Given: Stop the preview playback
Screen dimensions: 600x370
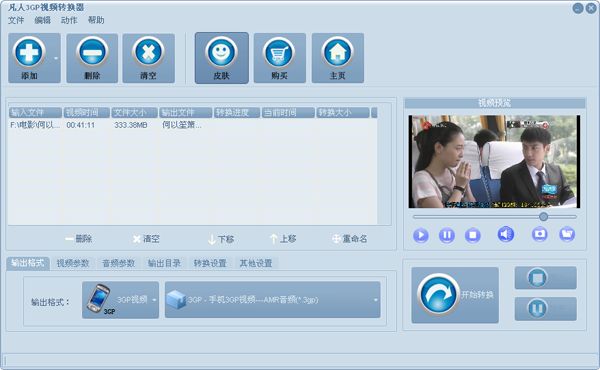Looking at the screenshot, I should (473, 235).
